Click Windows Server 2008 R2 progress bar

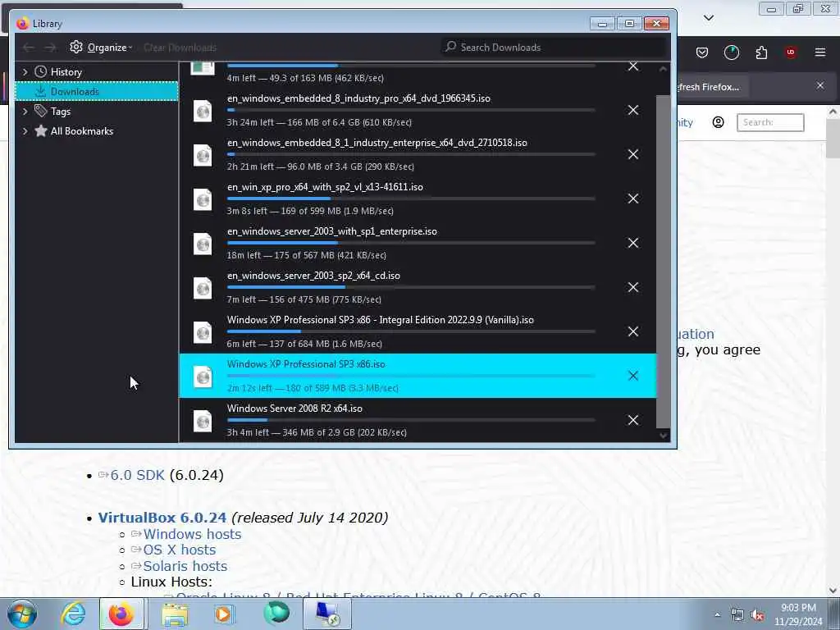tap(411, 420)
